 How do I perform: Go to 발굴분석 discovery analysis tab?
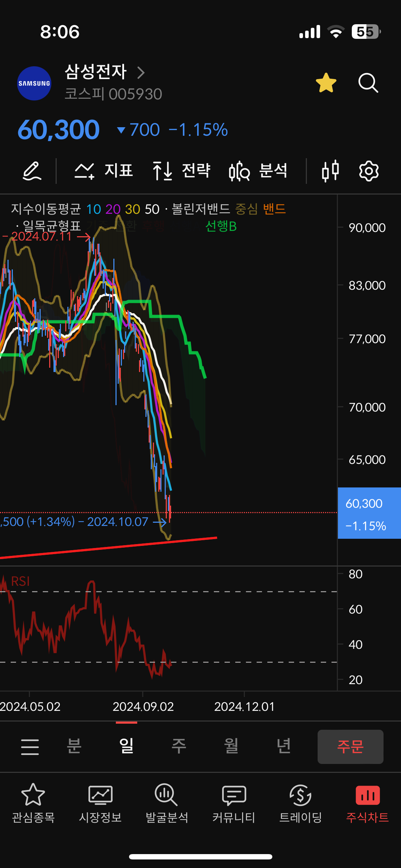pyautogui.click(x=167, y=804)
